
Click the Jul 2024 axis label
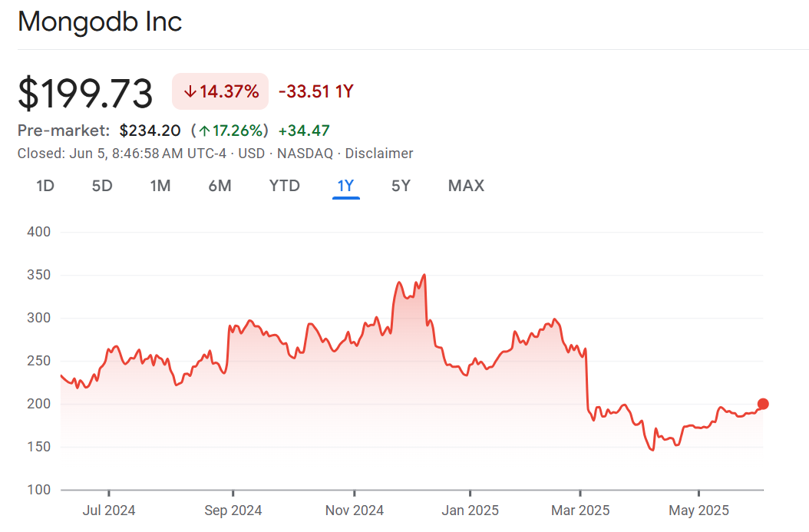pyautogui.click(x=108, y=511)
